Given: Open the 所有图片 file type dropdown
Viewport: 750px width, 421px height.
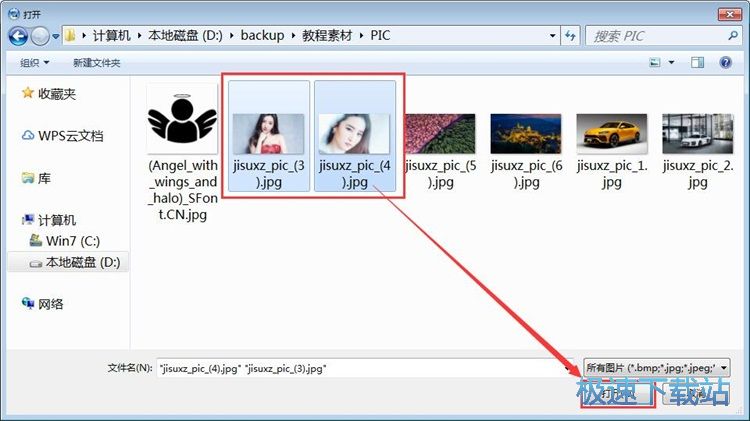Looking at the screenshot, I should point(657,368).
